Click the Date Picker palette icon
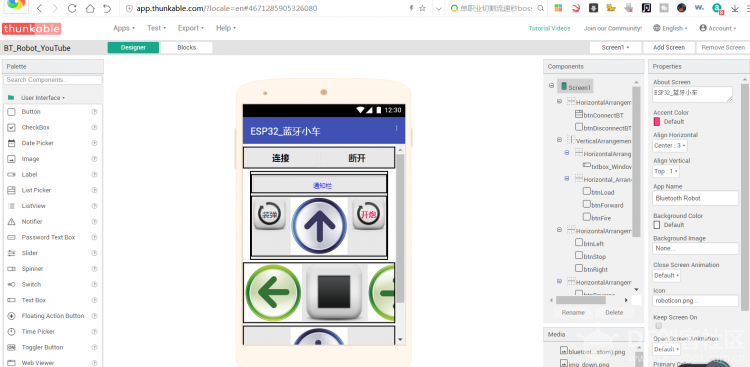750x367 pixels. click(x=11, y=143)
